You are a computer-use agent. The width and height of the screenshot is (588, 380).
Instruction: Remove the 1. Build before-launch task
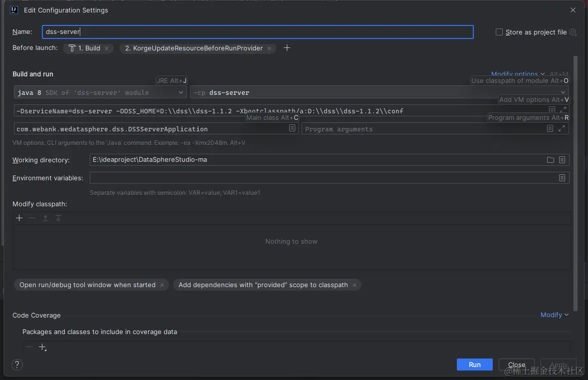[x=107, y=48]
